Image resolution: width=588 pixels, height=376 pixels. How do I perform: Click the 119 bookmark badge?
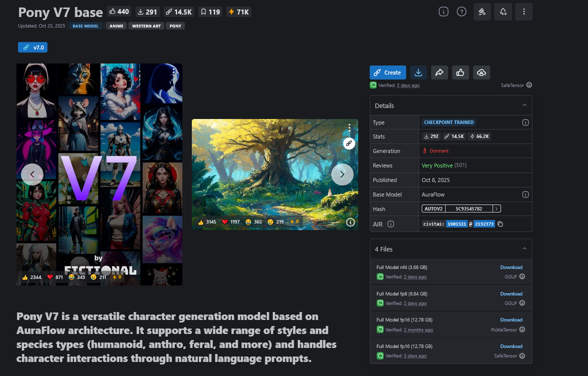(210, 11)
